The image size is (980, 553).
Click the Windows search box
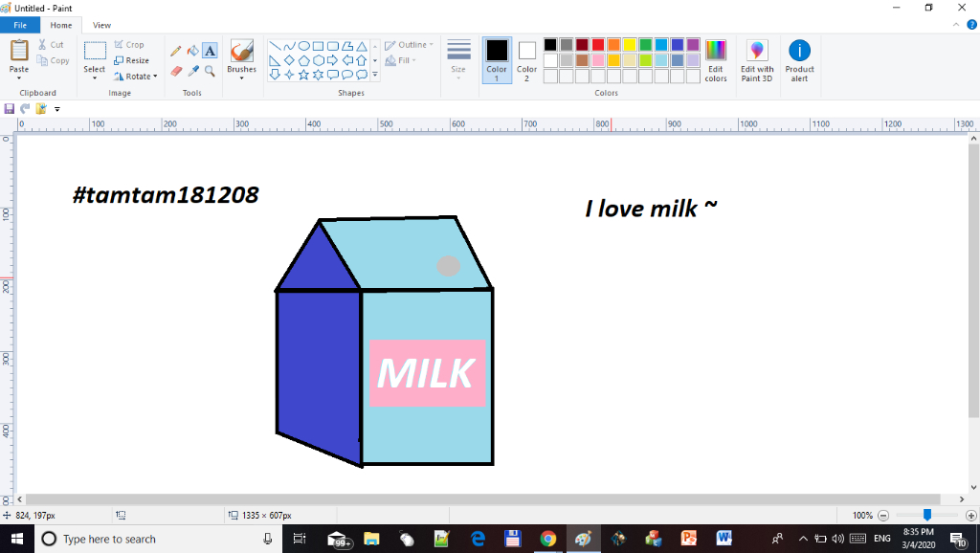tap(156, 539)
